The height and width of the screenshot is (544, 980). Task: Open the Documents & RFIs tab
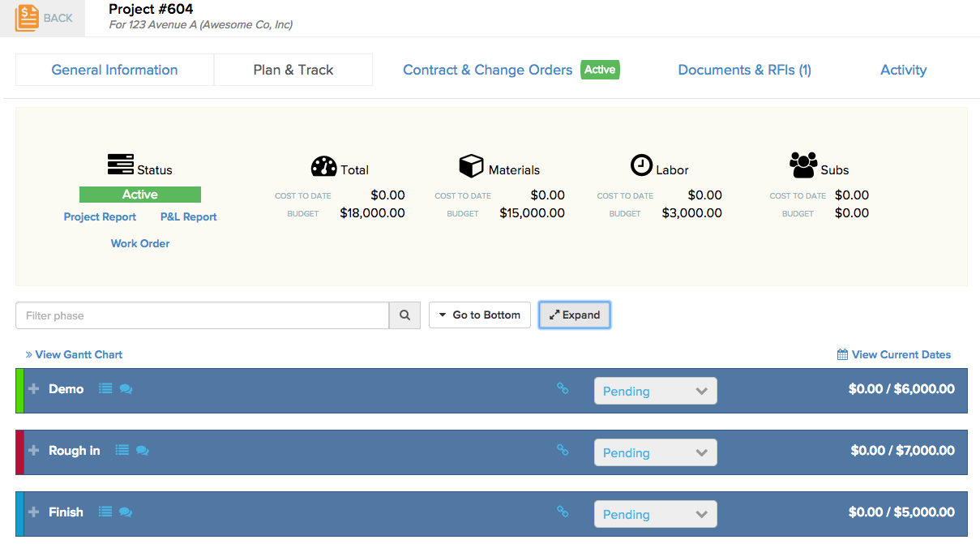(x=744, y=70)
